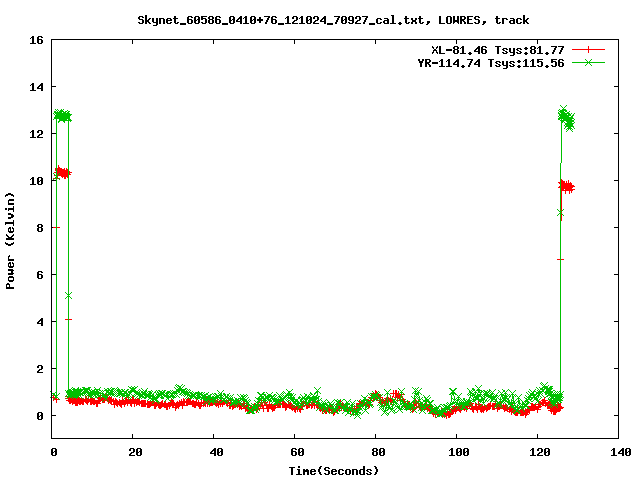Image resolution: width=640 pixels, height=480 pixels.
Task: Click the green YR legend line sample
Action: pyautogui.click(x=588, y=62)
